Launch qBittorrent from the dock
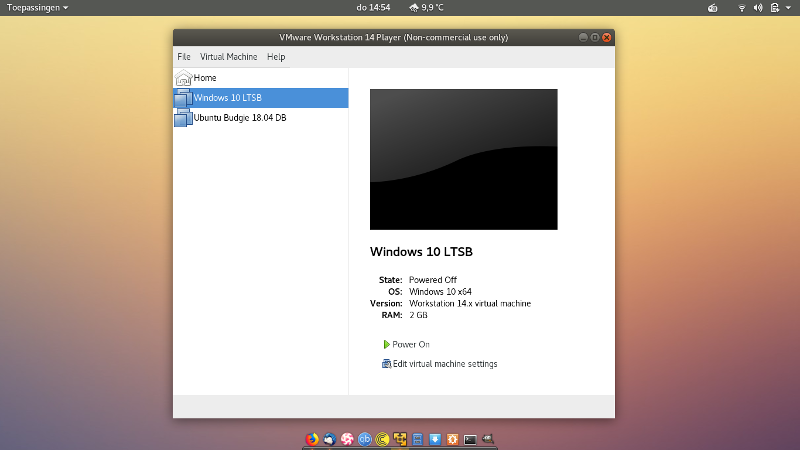This screenshot has height=450, width=800. [365, 439]
